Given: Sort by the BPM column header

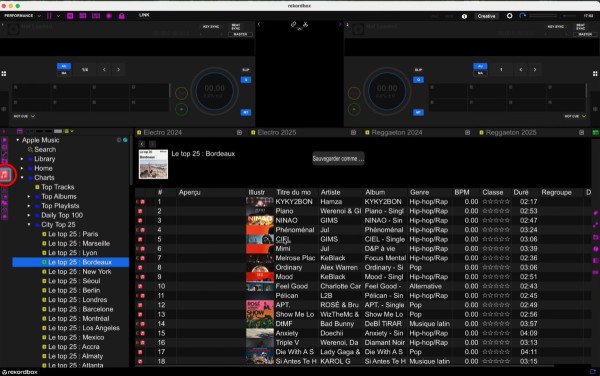Looking at the screenshot, I should [461, 192].
